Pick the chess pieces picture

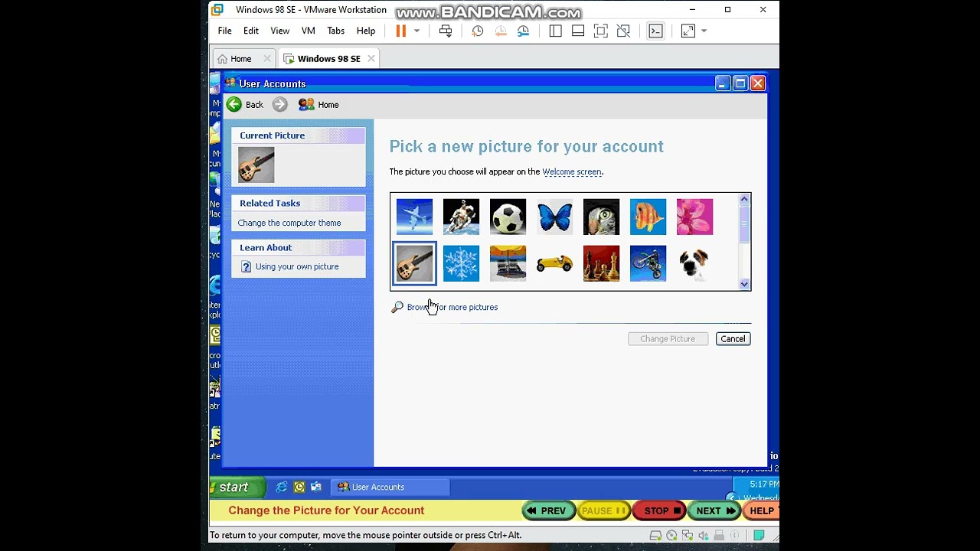point(601,263)
